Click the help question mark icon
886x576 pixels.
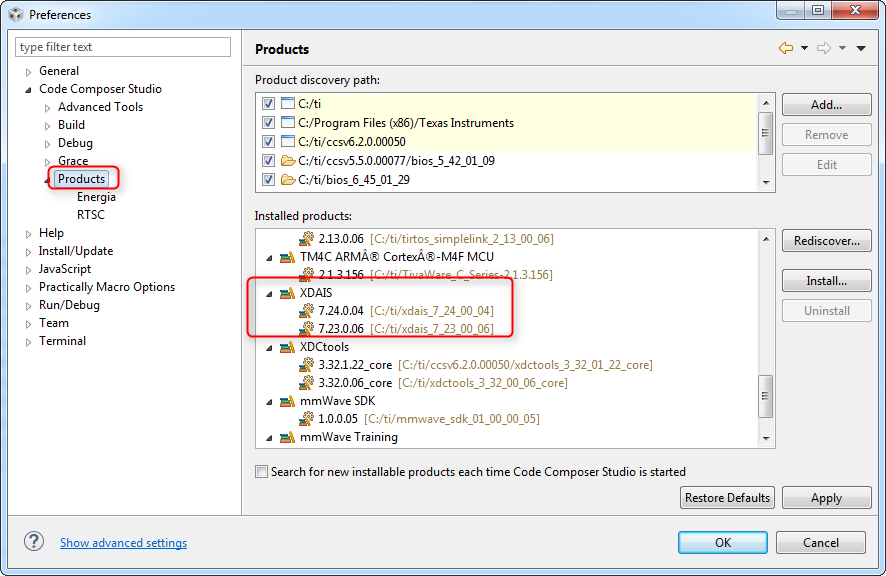coord(34,542)
